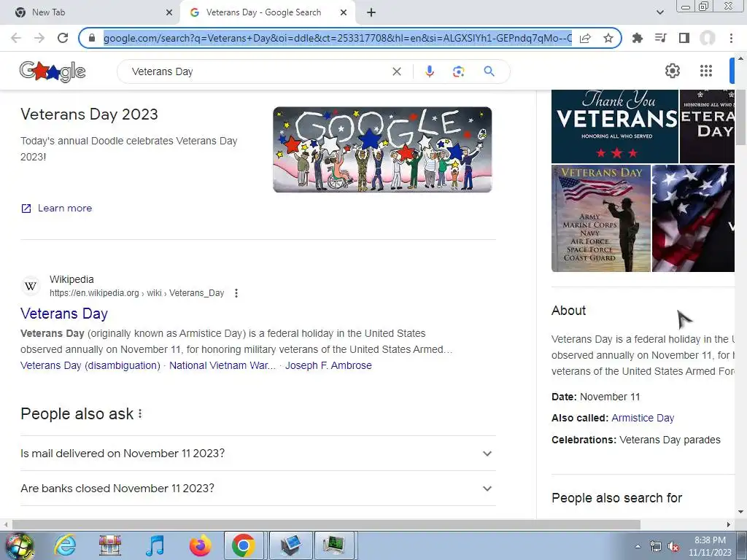Open Chrome from the taskbar
The image size is (747, 560).
(x=244, y=545)
